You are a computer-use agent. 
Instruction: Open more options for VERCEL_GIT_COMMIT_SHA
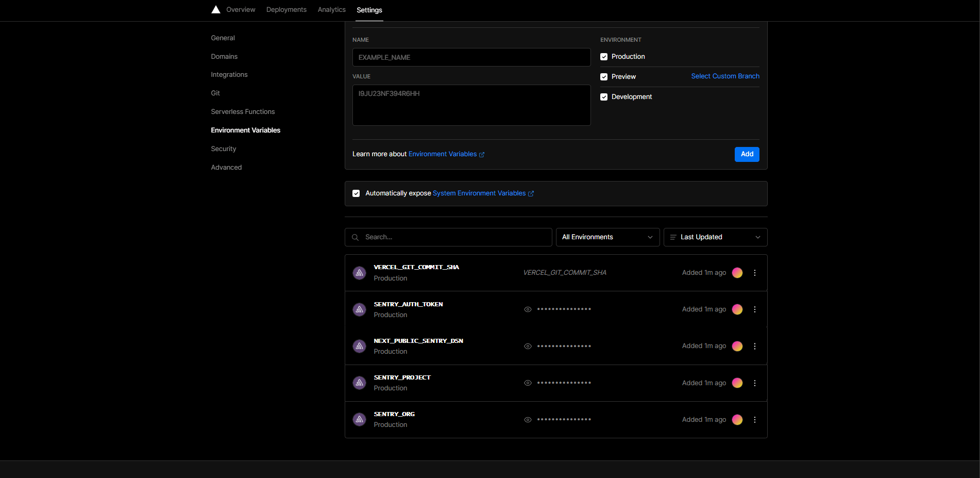click(x=755, y=273)
